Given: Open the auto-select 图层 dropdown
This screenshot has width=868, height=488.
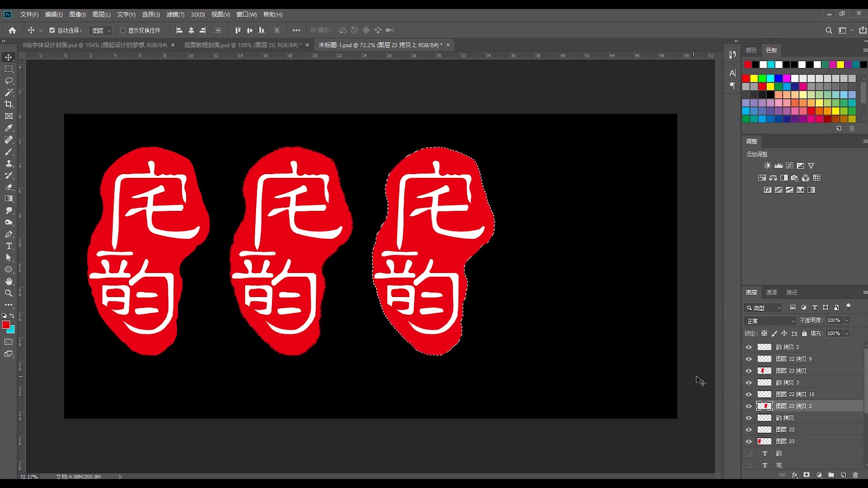Looking at the screenshot, I should [101, 30].
